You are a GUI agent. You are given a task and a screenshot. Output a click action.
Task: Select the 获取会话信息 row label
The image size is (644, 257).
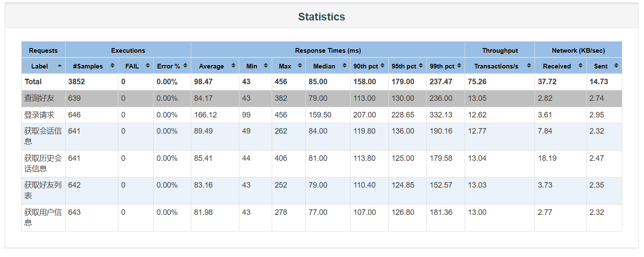point(43,136)
